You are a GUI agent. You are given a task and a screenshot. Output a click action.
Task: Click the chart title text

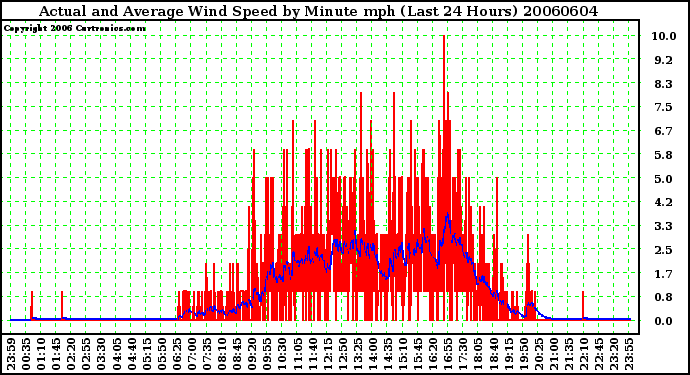(318, 11)
